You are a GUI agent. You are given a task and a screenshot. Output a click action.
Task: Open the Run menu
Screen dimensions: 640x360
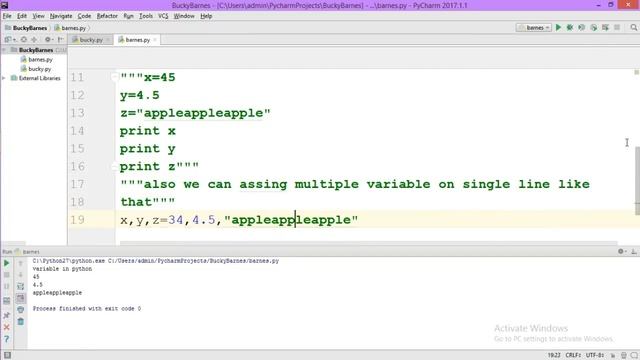pyautogui.click(x=128, y=16)
